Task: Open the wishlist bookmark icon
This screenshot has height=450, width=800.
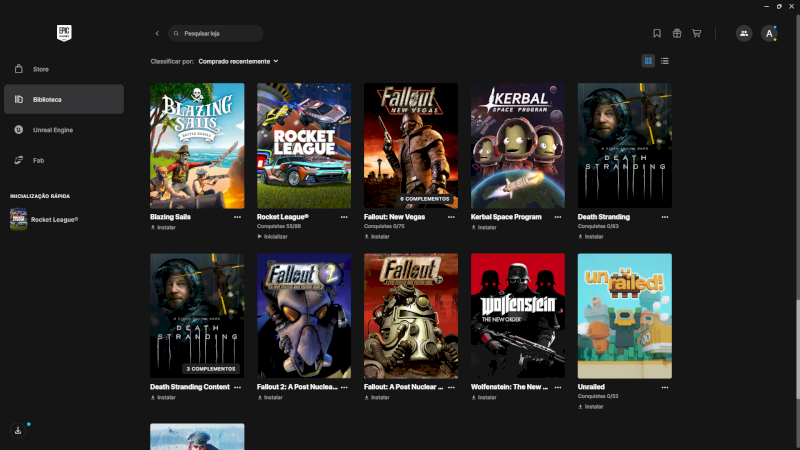Action: click(x=657, y=33)
